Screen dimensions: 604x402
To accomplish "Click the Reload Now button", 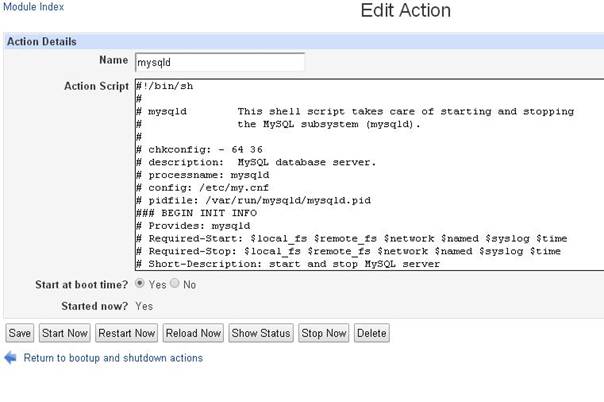I will [193, 333].
